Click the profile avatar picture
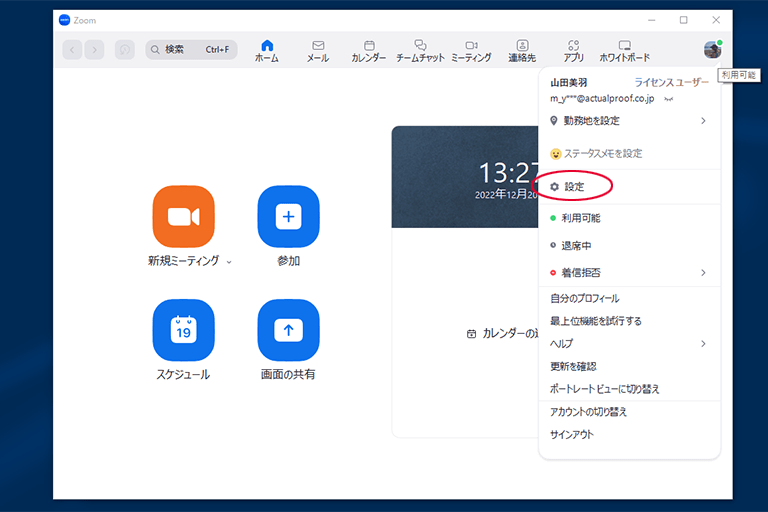Image resolution: width=768 pixels, height=512 pixels. (x=712, y=49)
